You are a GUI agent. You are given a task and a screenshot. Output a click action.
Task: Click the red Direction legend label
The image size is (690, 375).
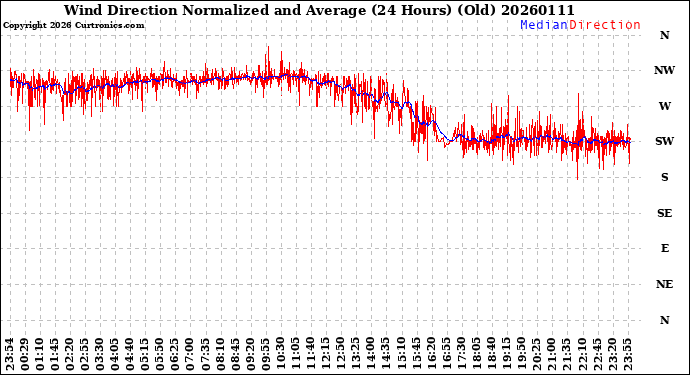click(605, 25)
